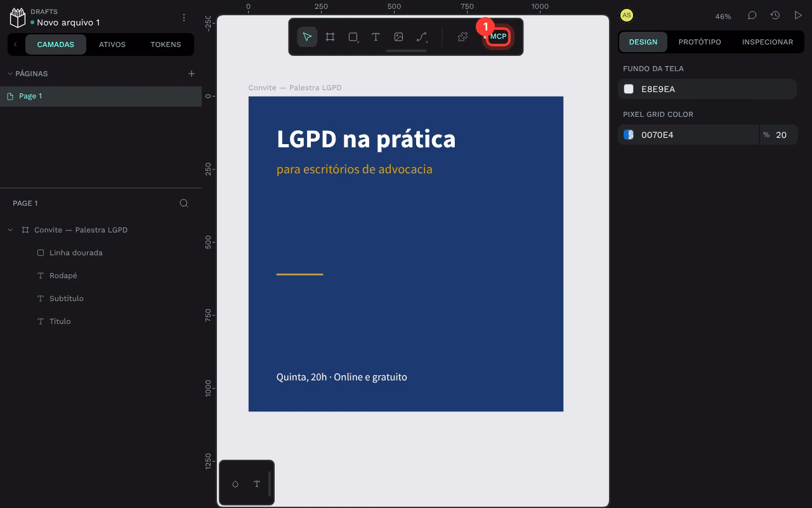
Task: Open the color palette drop icon
Action: pos(235,484)
